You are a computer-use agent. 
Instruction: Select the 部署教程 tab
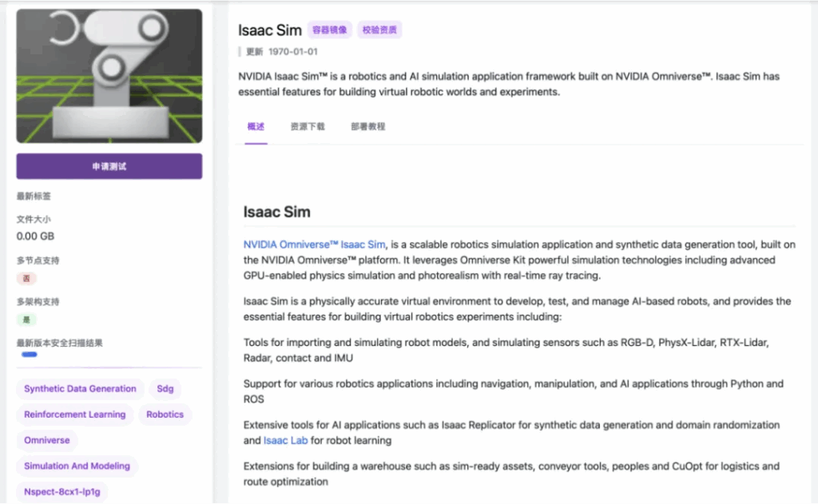pos(367,127)
